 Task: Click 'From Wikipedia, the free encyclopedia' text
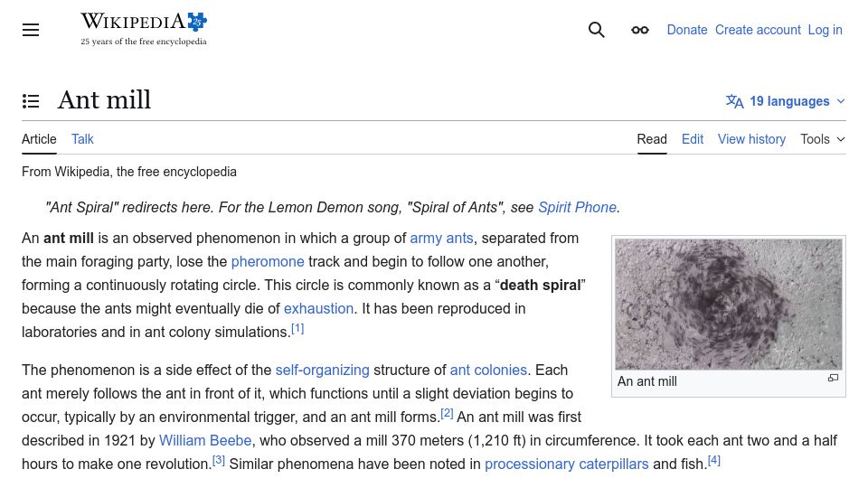129,172
